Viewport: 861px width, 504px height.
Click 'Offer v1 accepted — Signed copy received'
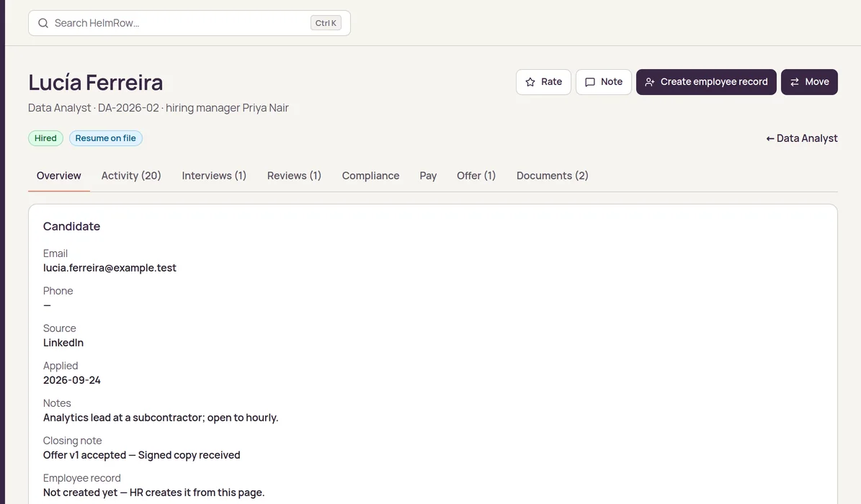click(x=142, y=455)
